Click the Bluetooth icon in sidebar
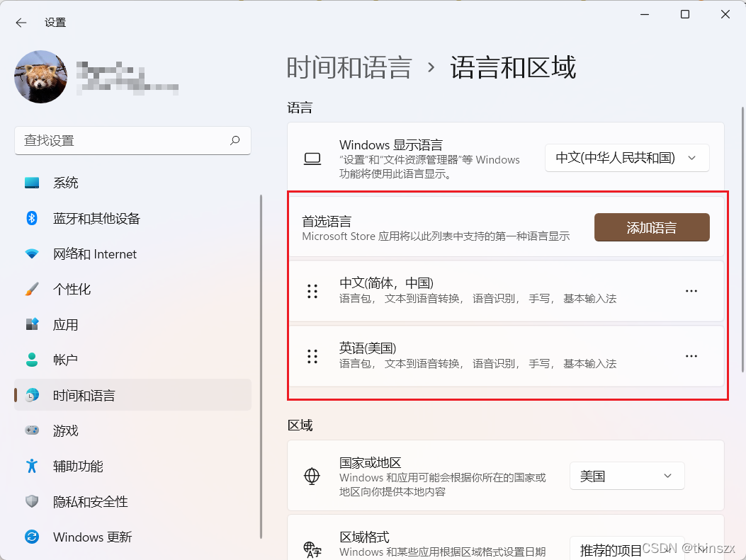Image resolution: width=746 pixels, height=560 pixels. [x=32, y=218]
